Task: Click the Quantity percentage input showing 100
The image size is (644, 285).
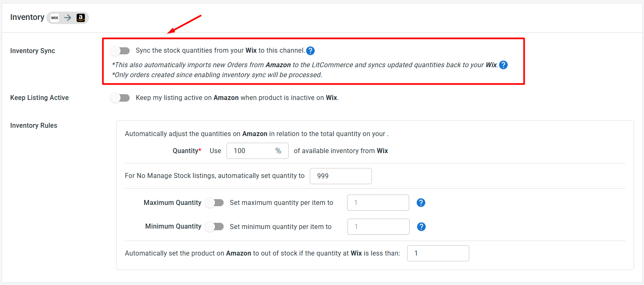Action: click(258, 151)
